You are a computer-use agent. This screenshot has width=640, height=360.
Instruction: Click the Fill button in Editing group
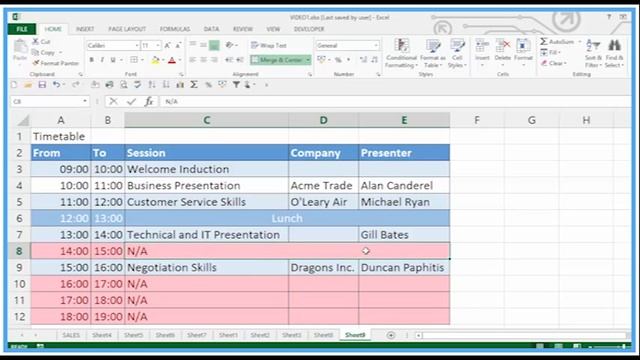[x=551, y=52]
